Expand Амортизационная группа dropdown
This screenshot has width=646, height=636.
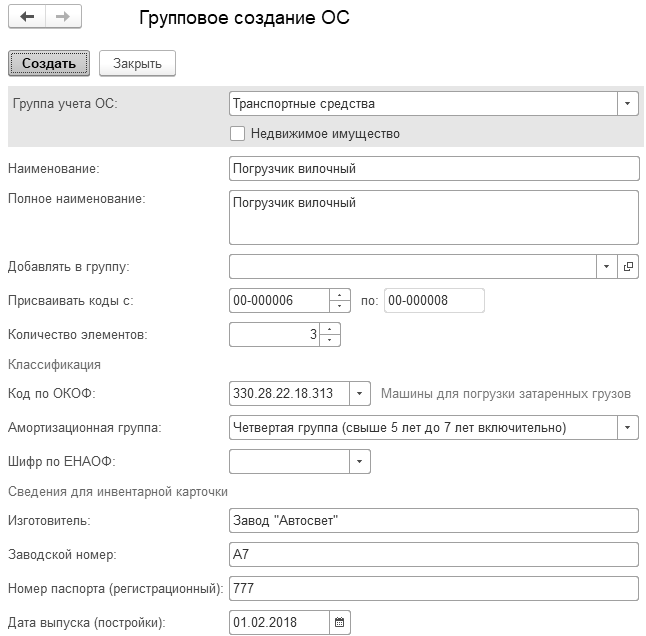click(x=627, y=427)
